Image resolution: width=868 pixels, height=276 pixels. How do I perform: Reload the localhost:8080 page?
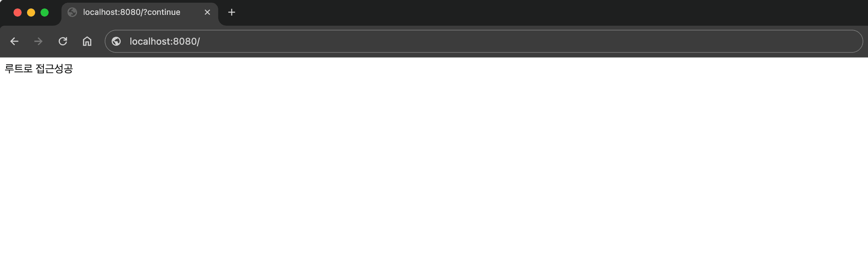(x=63, y=41)
